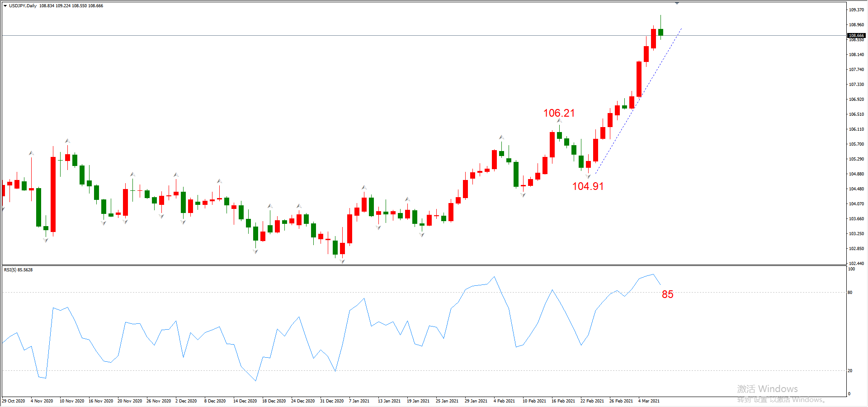The height and width of the screenshot is (407, 868).
Task: Click the up fractal arrow under 106.21
Action: tap(560, 121)
